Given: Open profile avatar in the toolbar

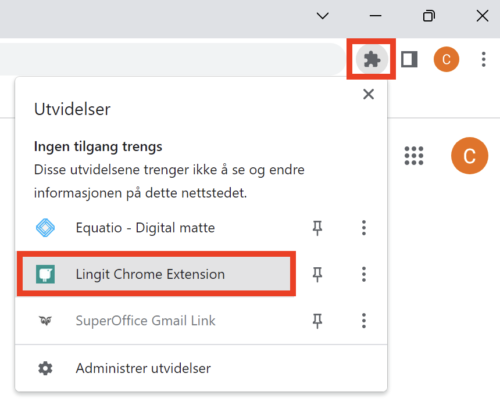Looking at the screenshot, I should point(446,59).
